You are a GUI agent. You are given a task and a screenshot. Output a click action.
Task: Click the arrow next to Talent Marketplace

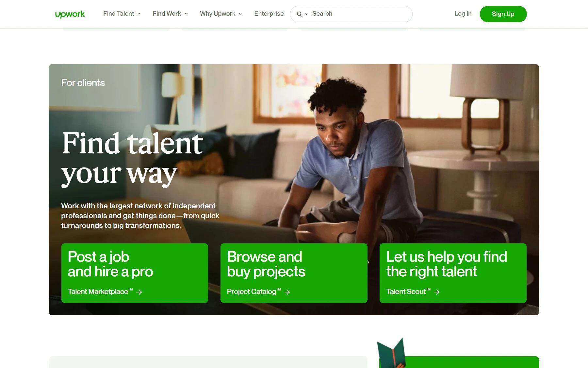tap(139, 292)
